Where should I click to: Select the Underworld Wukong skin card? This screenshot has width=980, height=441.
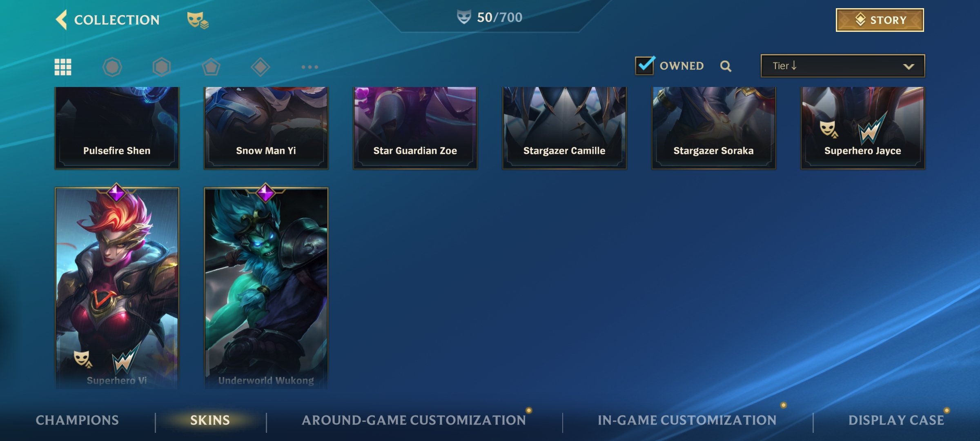266,288
